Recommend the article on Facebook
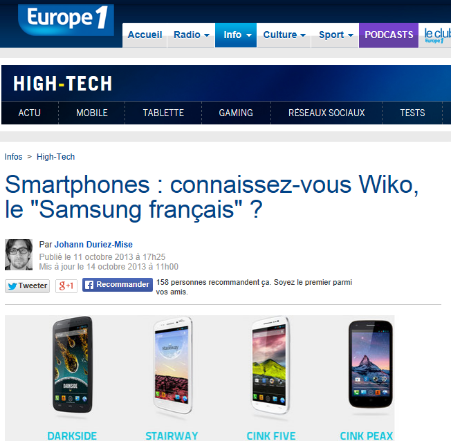The width and height of the screenshot is (451, 442). pos(117,285)
